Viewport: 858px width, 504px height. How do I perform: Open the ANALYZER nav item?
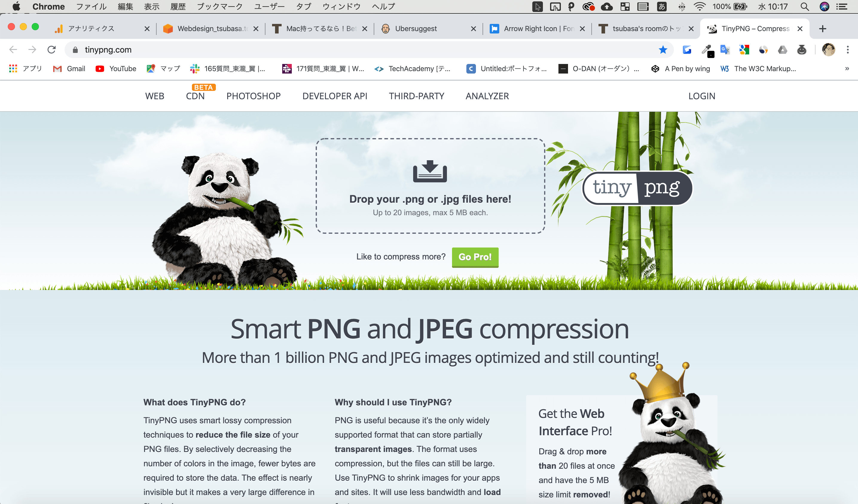pos(487,96)
